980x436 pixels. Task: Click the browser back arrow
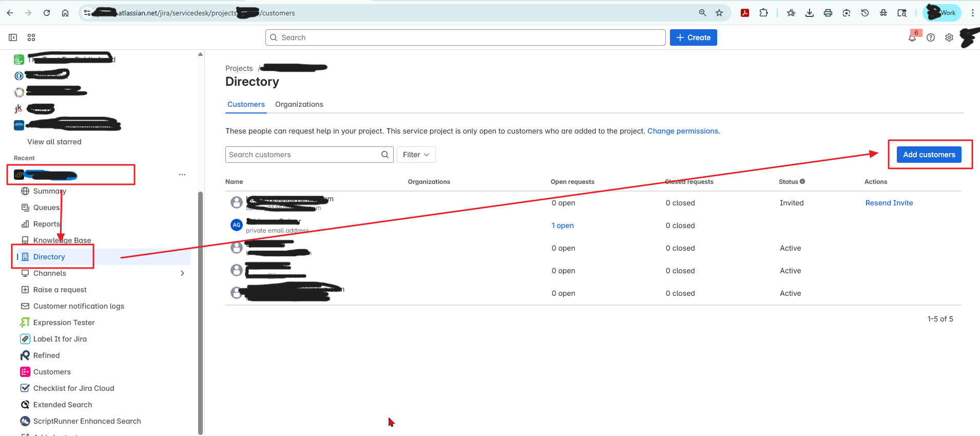10,13
